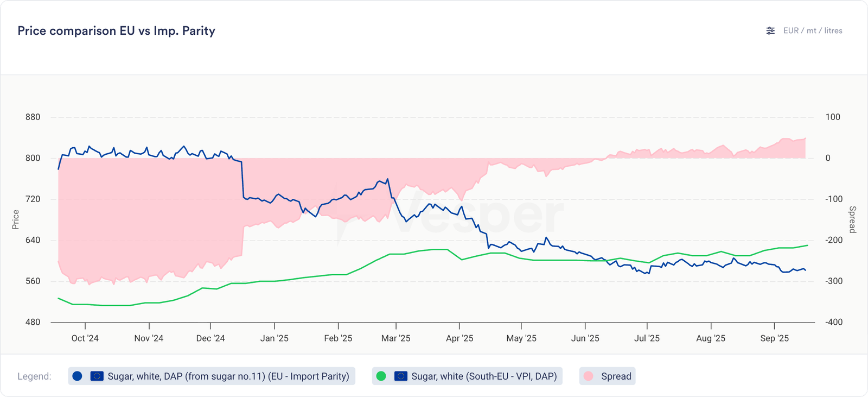This screenshot has width=868, height=397.
Task: Select the Sep '25 x-axis label
Action: click(774, 338)
